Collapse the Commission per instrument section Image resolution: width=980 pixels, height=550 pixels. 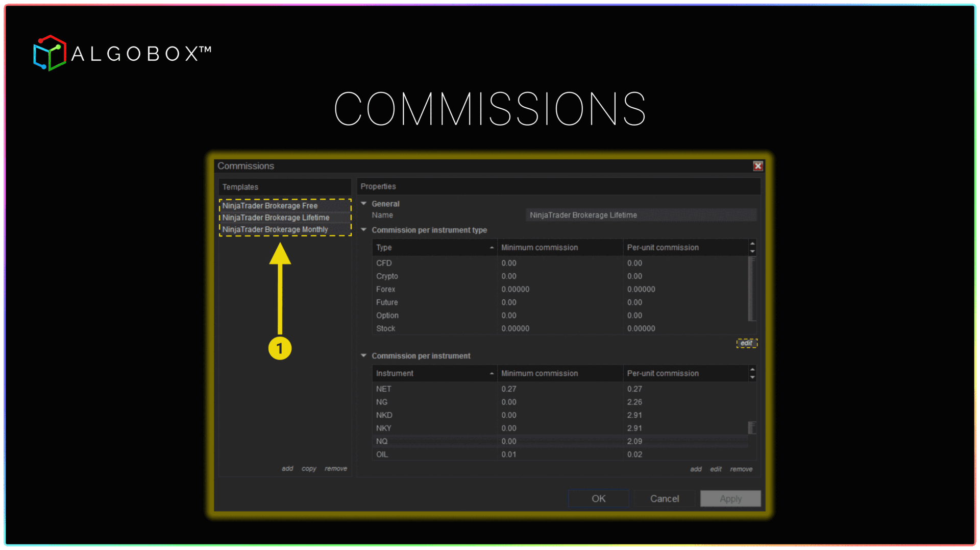364,355
